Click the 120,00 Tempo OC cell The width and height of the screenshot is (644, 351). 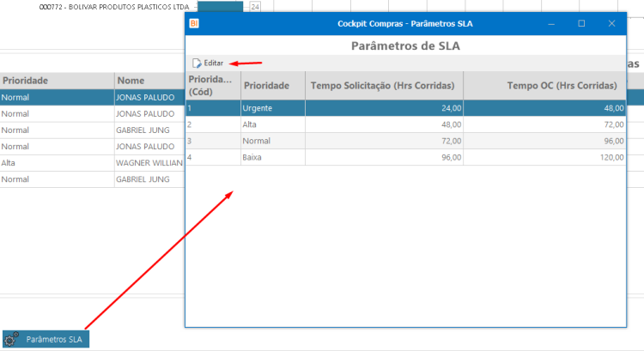point(544,157)
